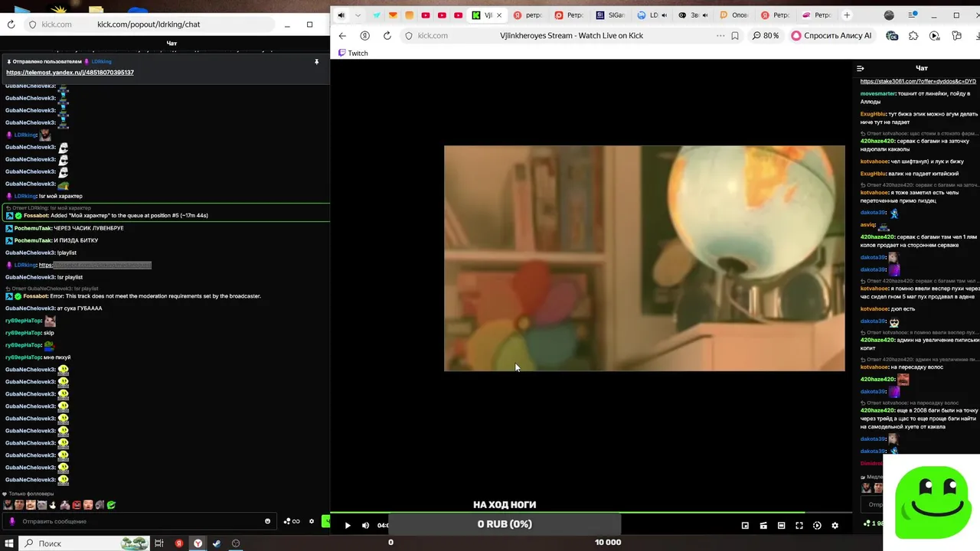This screenshot has width=980, height=551.
Task: Click the 0 RUB (0%) donation progress bar
Action: click(x=505, y=524)
